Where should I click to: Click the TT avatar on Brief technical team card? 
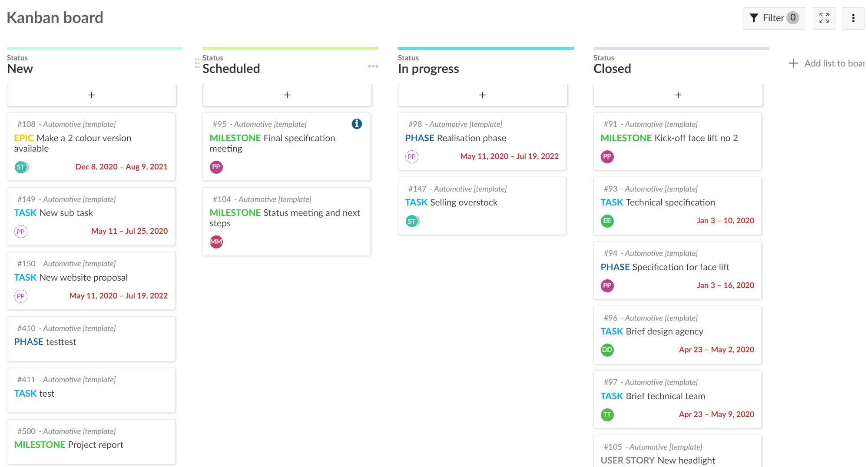[607, 415]
